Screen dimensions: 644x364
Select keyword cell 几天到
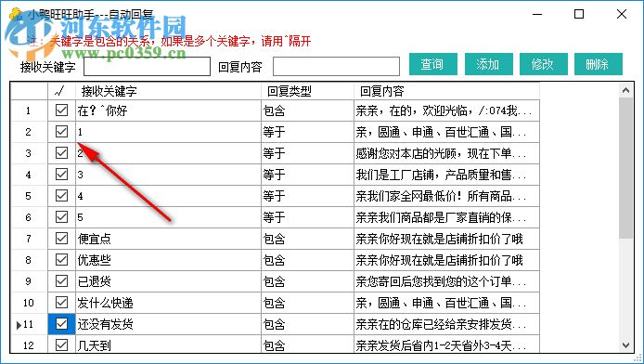click(x=168, y=344)
